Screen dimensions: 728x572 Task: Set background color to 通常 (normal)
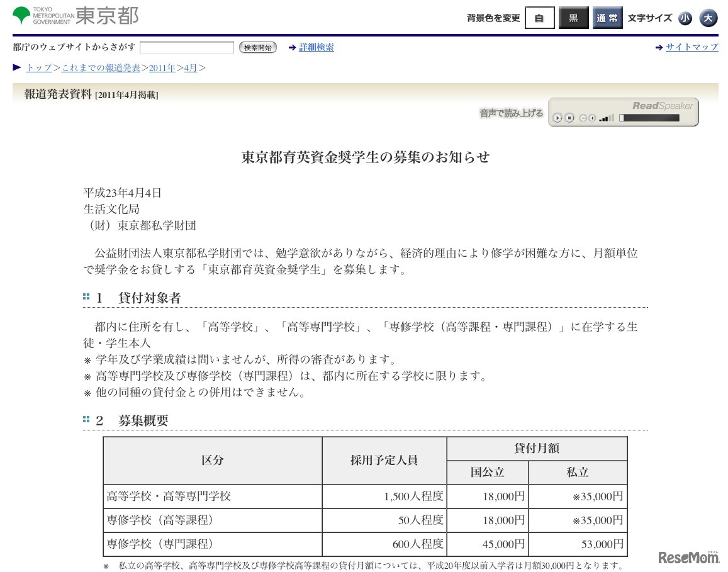pyautogui.click(x=607, y=18)
